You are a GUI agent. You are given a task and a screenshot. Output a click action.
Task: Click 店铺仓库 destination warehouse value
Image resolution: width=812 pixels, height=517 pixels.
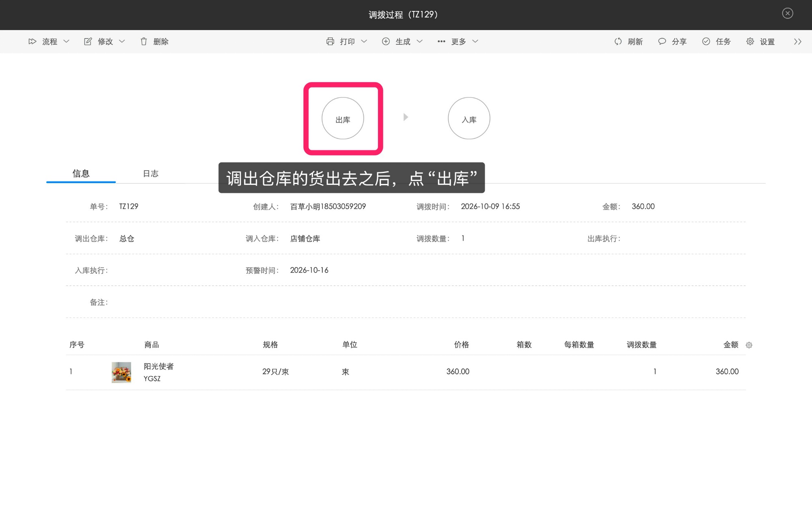(305, 238)
